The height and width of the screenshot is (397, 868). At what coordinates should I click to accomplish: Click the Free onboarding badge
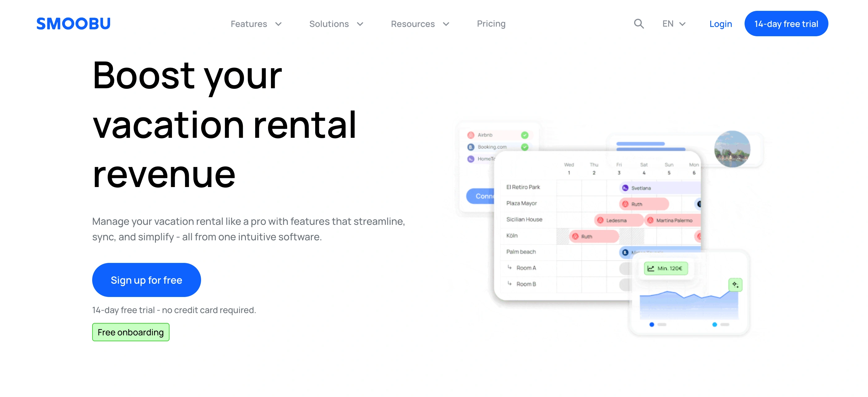(x=131, y=332)
